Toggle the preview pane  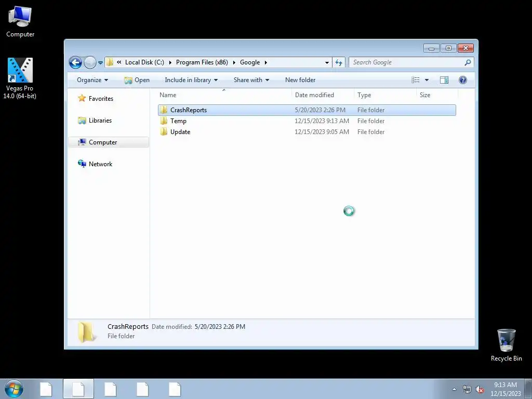[x=444, y=80]
